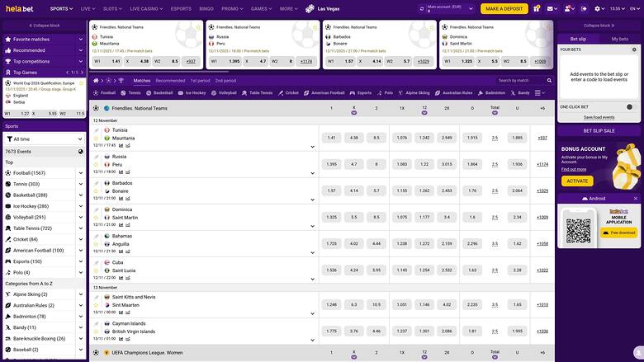The image size is (644, 362).
Task: Open the user account profile icon
Action: pos(567,8)
